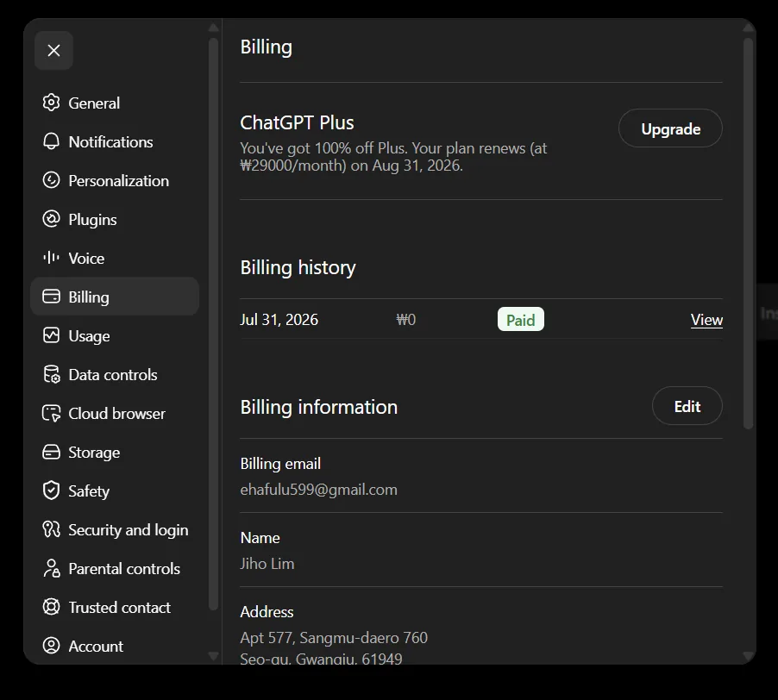Click the Account profile icon

[51, 646]
